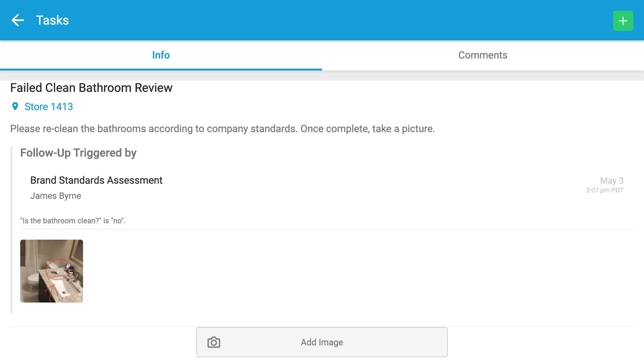644x362 pixels.
Task: Switch to the Comments tab
Action: coord(482,55)
